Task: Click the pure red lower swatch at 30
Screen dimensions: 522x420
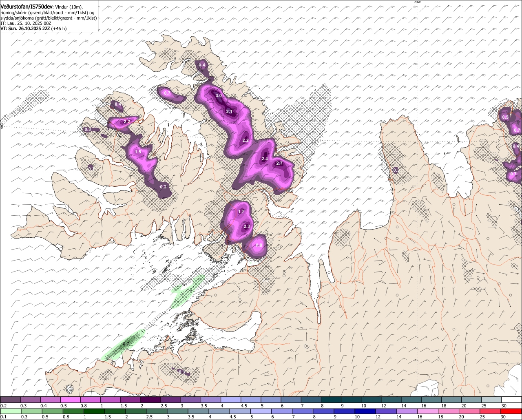Action: coord(511,411)
